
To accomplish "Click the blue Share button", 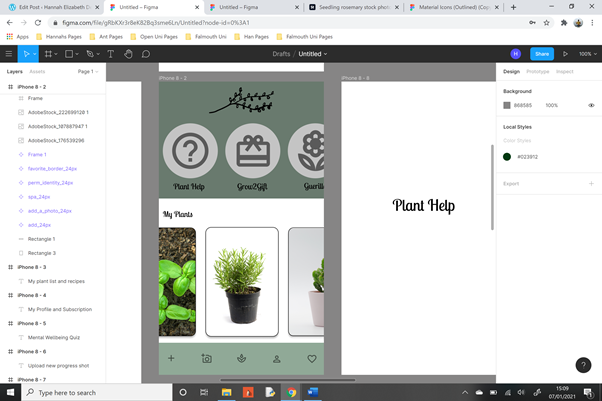I will (x=542, y=54).
